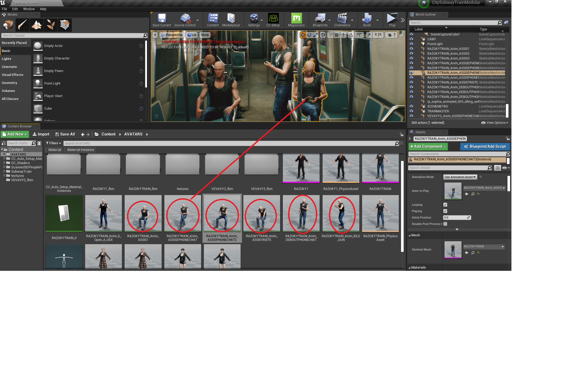588x365 pixels.
Task: Open the Help menu
Action: tap(43, 9)
